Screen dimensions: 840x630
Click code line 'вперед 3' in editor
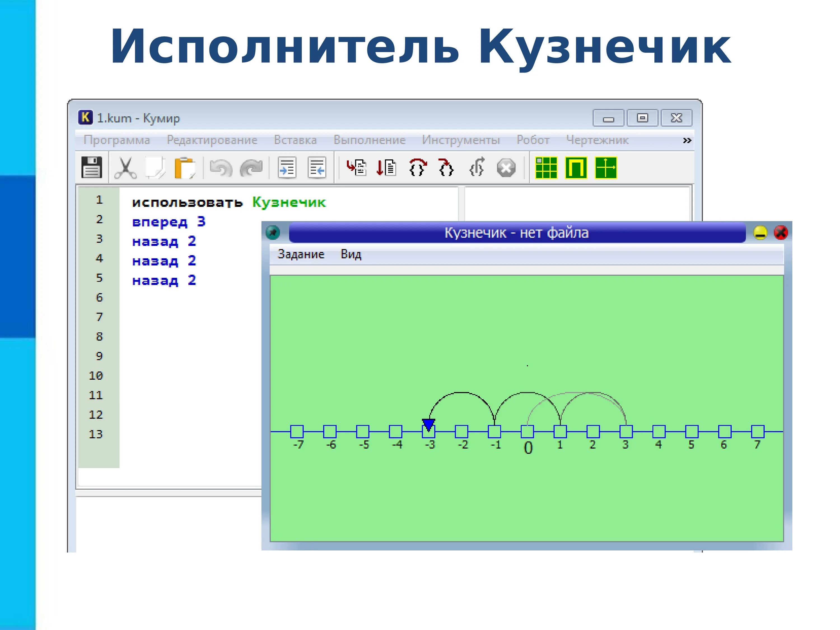(169, 222)
